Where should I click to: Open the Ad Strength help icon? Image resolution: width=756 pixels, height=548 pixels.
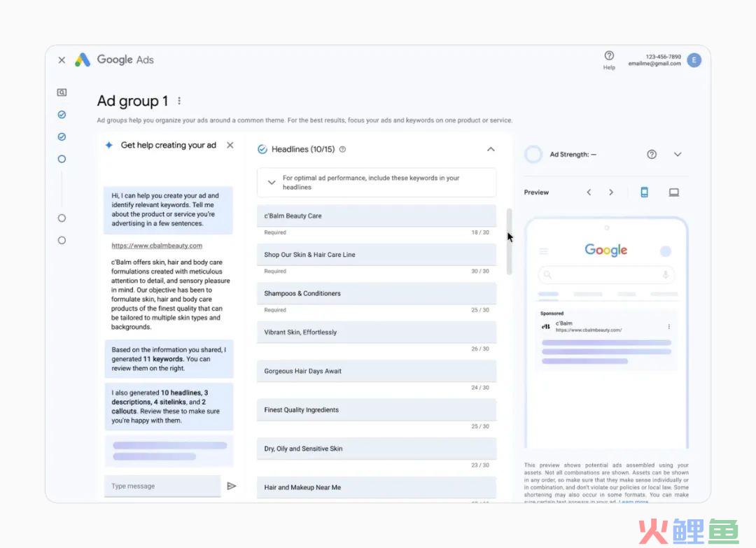pyautogui.click(x=652, y=154)
